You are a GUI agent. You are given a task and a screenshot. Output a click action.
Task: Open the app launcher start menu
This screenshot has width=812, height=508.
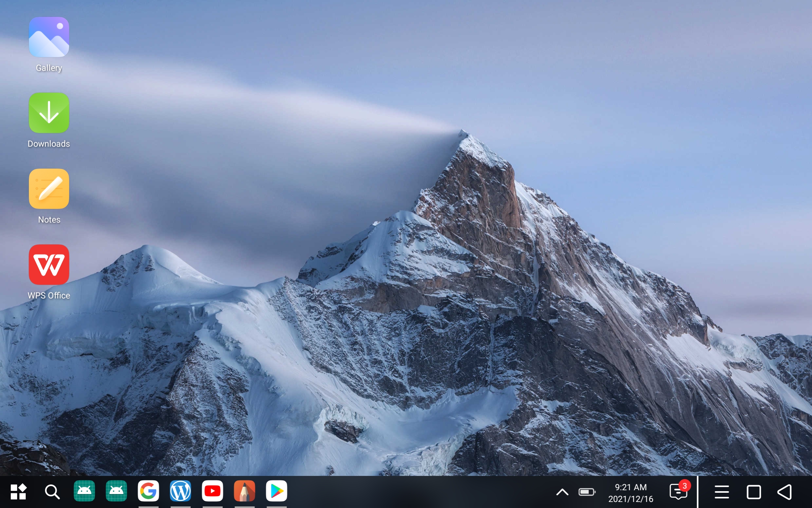tap(18, 491)
